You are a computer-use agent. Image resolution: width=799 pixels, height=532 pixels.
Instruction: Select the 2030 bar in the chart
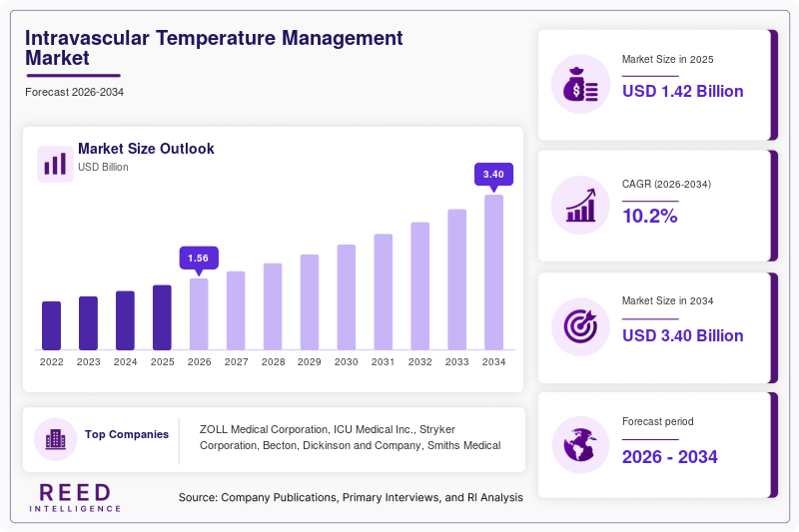(347, 297)
